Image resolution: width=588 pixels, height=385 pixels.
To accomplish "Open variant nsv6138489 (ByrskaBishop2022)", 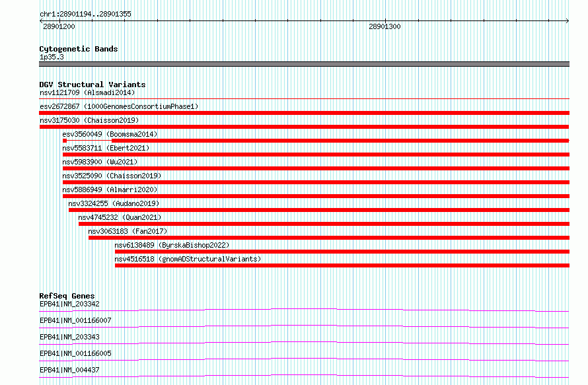I will click(x=172, y=245).
